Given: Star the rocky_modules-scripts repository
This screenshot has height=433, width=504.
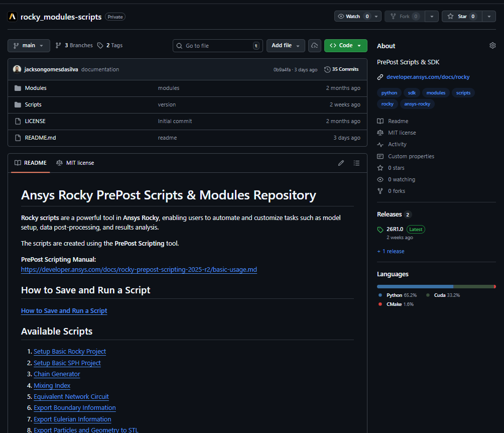Looking at the screenshot, I should (x=461, y=17).
